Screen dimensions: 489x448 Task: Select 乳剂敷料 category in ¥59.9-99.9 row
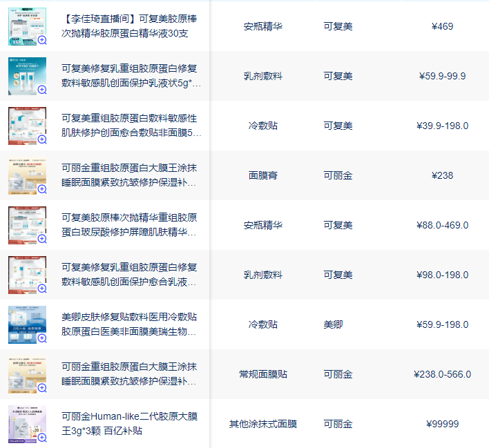pyautogui.click(x=263, y=76)
